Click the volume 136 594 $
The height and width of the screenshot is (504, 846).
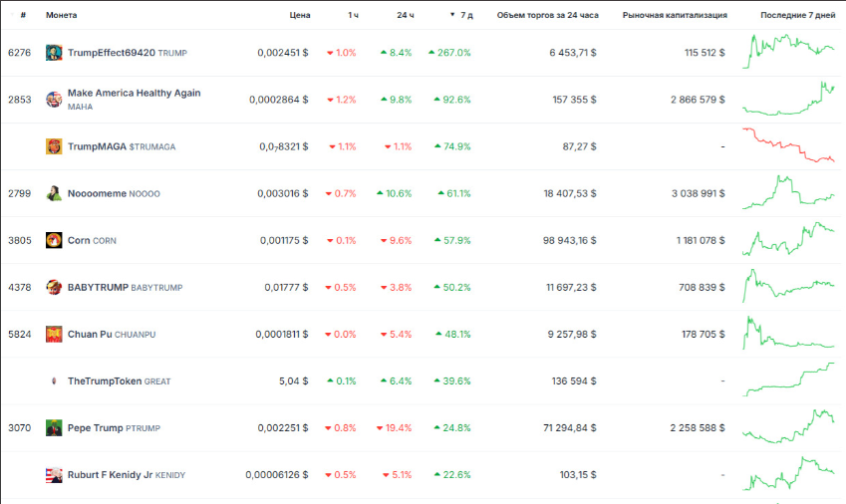pyautogui.click(x=574, y=381)
